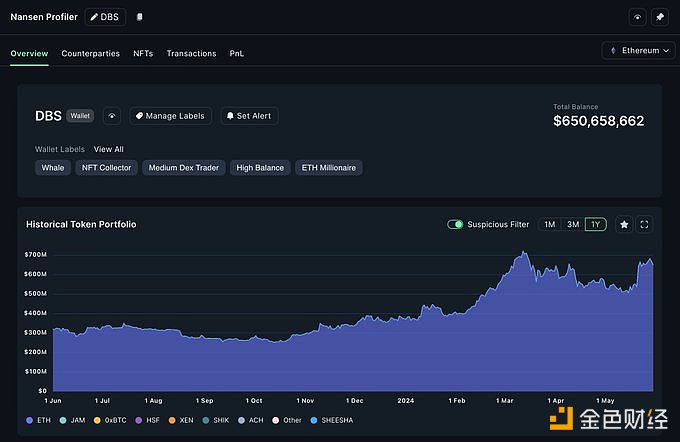Toggle HSF series in chart legend
680x442 pixels.
coord(147,420)
